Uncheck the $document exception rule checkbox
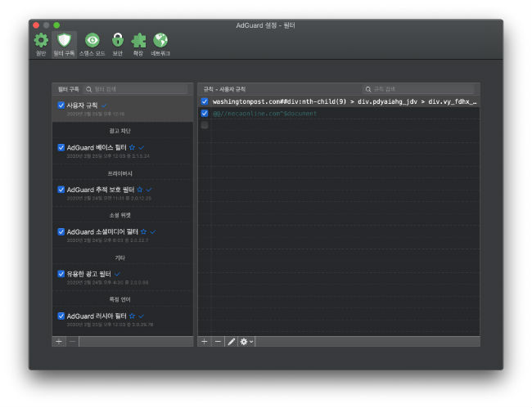 click(205, 113)
